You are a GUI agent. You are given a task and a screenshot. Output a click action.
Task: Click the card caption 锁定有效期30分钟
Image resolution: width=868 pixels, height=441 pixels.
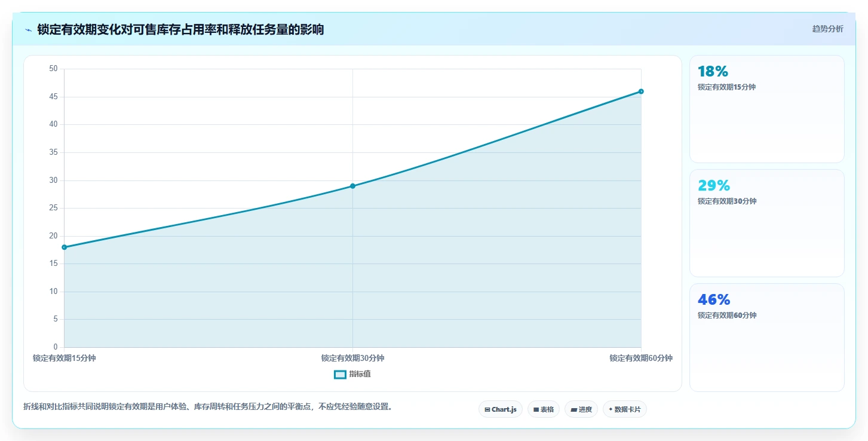click(727, 201)
